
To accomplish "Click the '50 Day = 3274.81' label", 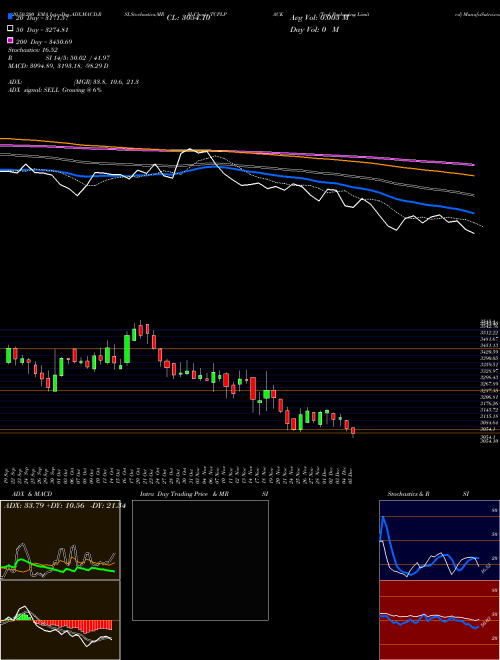I will coord(42,30).
